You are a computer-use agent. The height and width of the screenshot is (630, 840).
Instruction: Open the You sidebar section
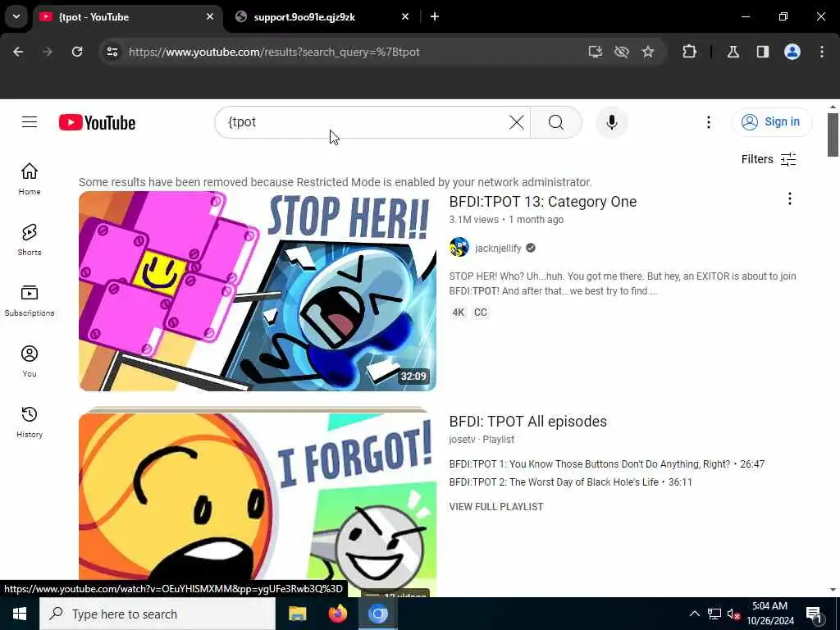(30, 361)
